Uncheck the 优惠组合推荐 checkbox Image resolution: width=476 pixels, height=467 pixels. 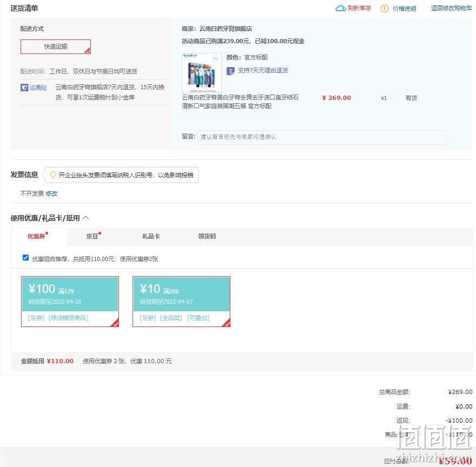pos(26,258)
